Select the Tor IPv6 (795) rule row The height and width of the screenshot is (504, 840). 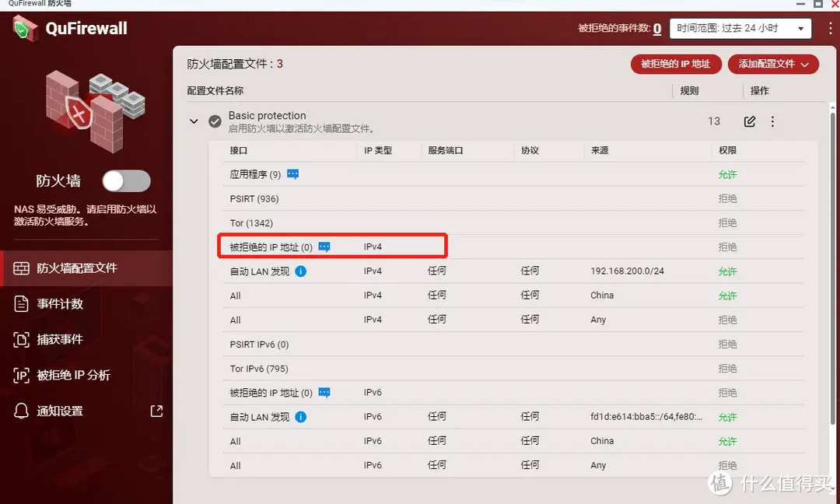tap(513, 369)
